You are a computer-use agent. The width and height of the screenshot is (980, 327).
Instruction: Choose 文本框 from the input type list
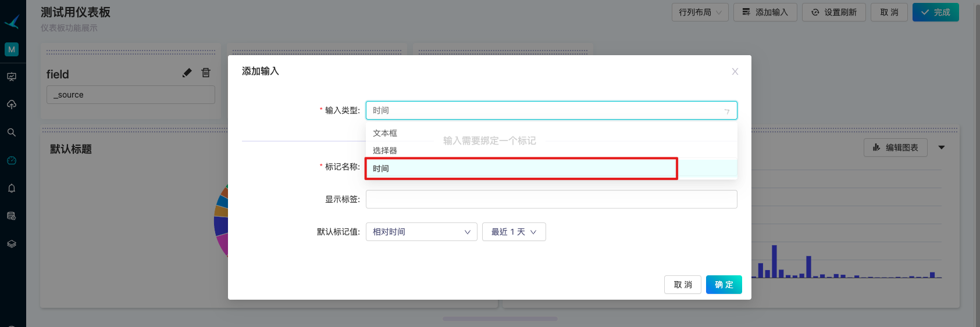[551, 133]
